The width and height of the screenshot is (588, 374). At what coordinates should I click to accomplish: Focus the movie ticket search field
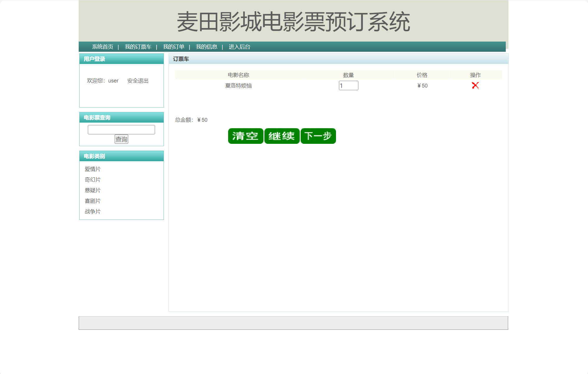pyautogui.click(x=121, y=130)
